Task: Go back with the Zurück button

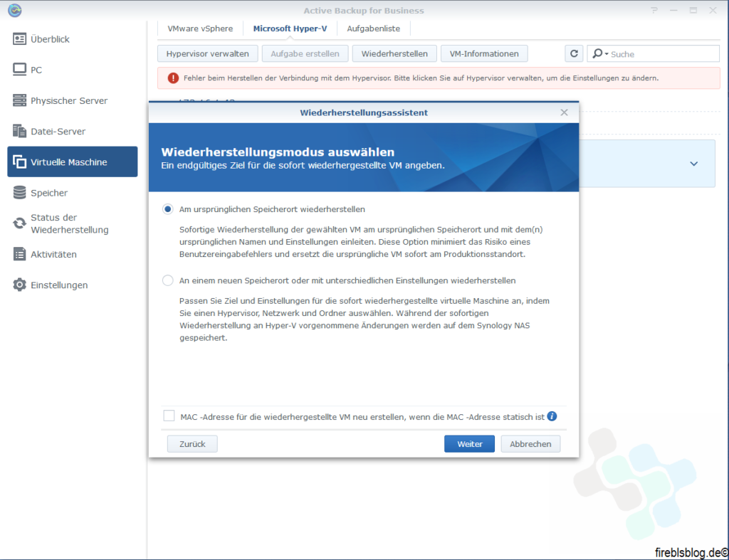Action: [192, 444]
